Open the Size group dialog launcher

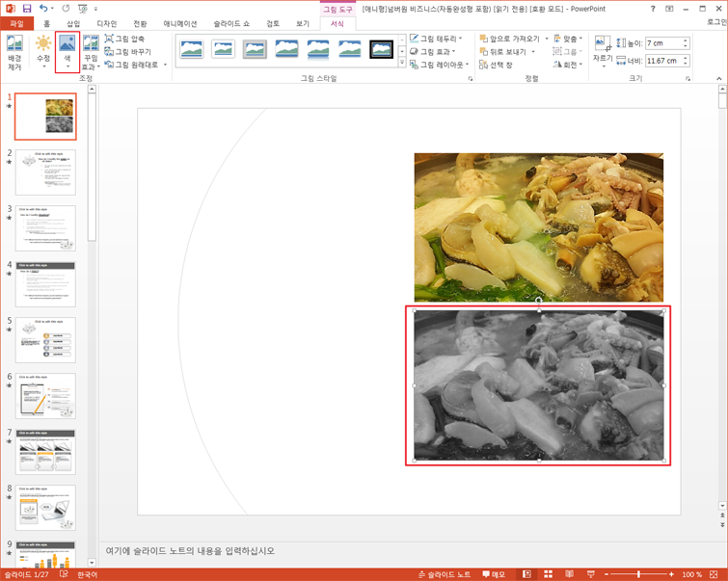click(688, 79)
